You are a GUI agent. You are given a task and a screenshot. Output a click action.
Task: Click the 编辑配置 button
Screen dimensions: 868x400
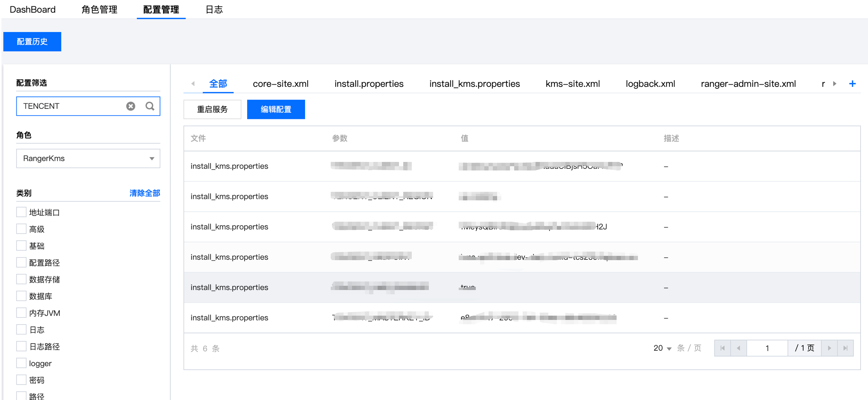276,109
